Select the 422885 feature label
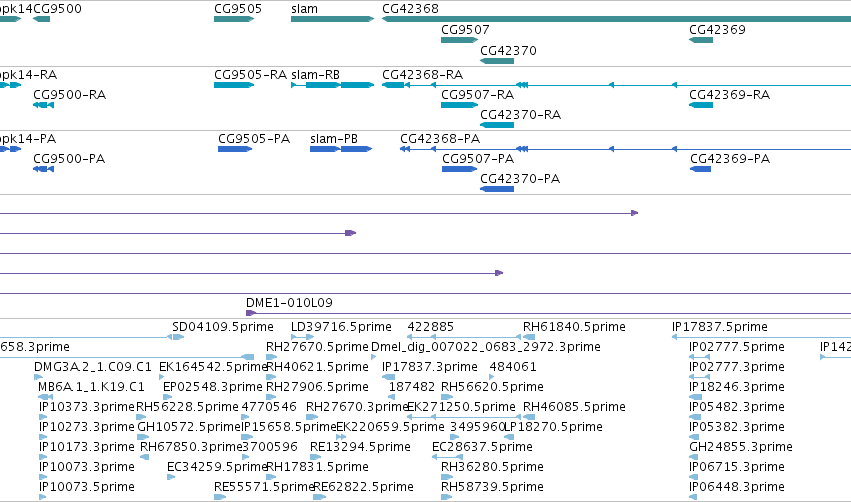This screenshot has width=851, height=502. tap(430, 327)
